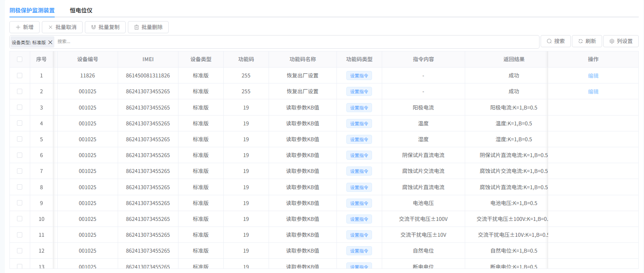
Task: Click the 交流干扰电压±100V instruction cell
Action: (423, 219)
